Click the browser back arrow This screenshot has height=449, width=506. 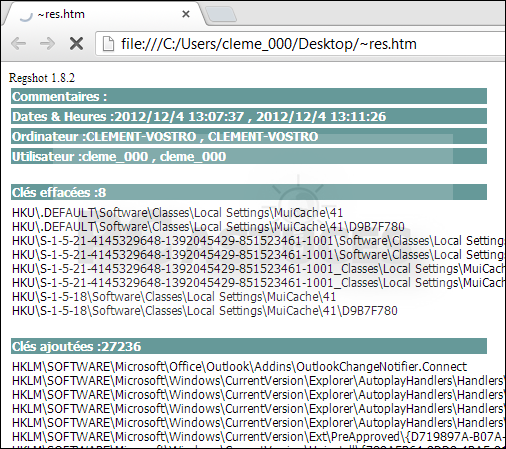19,43
